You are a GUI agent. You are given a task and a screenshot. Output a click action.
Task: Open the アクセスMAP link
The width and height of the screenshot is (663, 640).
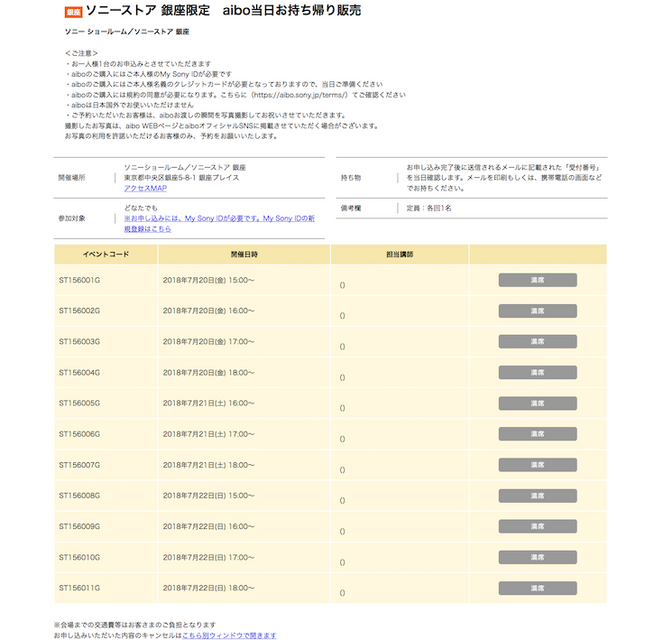click(146, 188)
